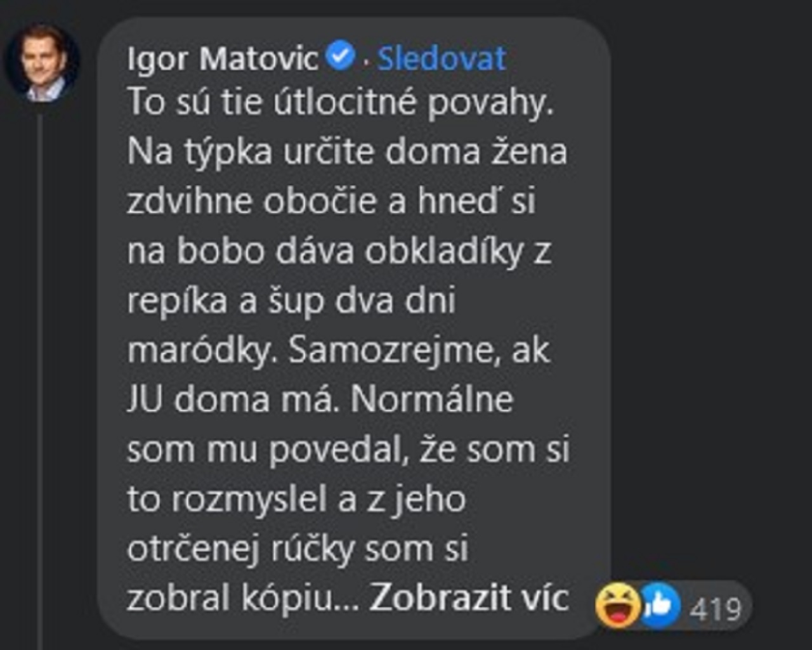Image resolution: width=812 pixels, height=650 pixels.
Task: Click the word "otrčenej" in the comment
Action: coord(193,549)
